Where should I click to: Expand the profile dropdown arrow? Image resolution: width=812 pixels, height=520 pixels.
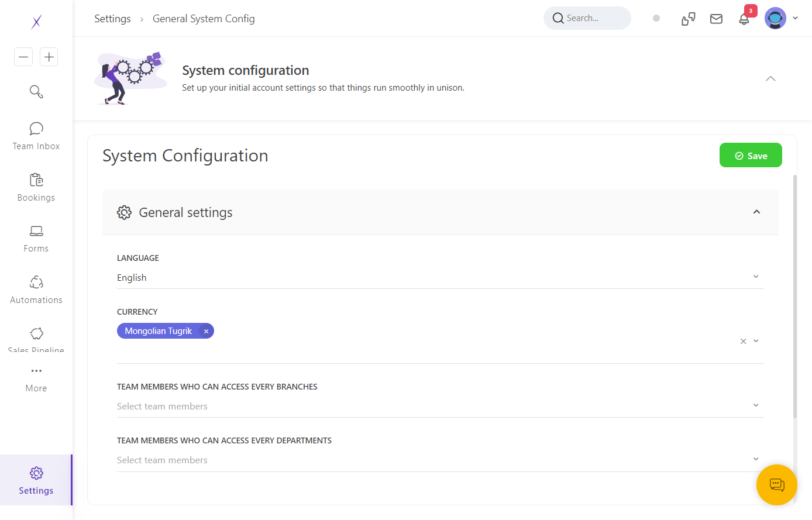pyautogui.click(x=795, y=18)
